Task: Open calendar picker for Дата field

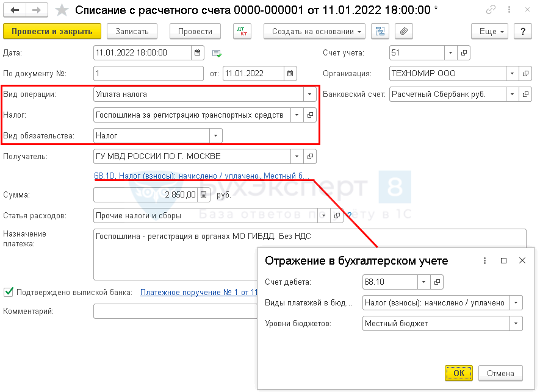Action: click(x=197, y=53)
